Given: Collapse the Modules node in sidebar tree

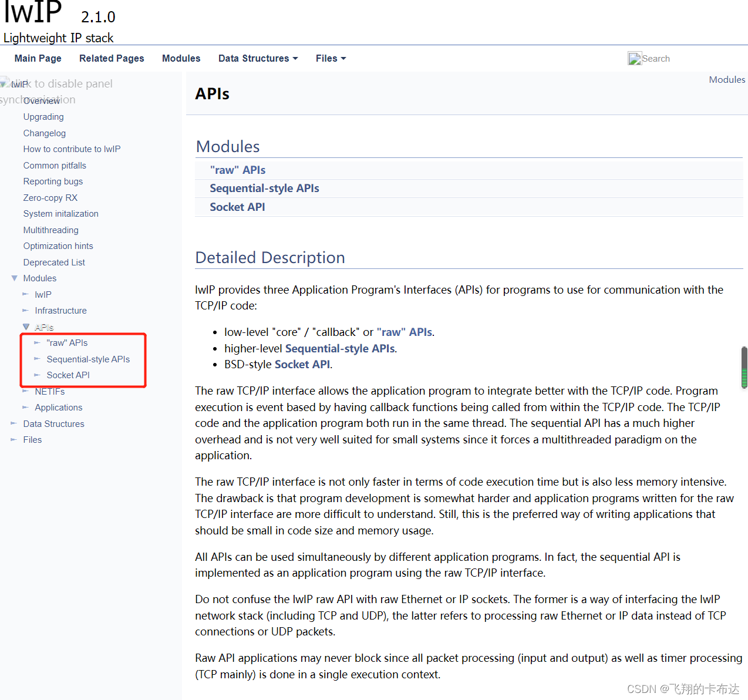Looking at the screenshot, I should click(14, 278).
